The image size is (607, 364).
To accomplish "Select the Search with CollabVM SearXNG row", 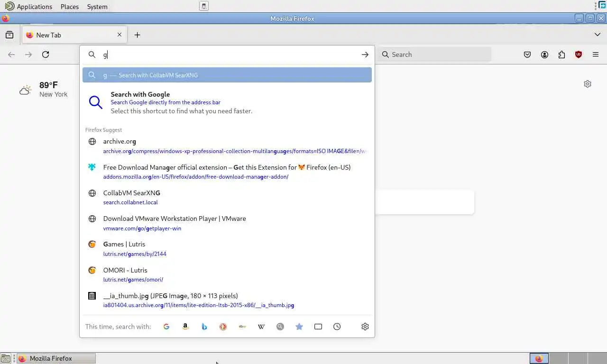I will 227,75.
